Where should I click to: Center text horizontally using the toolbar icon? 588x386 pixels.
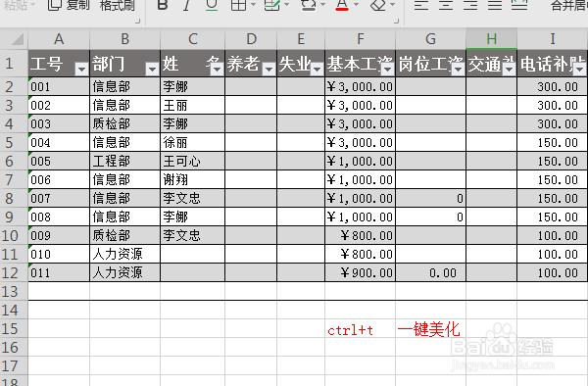tap(446, 5)
